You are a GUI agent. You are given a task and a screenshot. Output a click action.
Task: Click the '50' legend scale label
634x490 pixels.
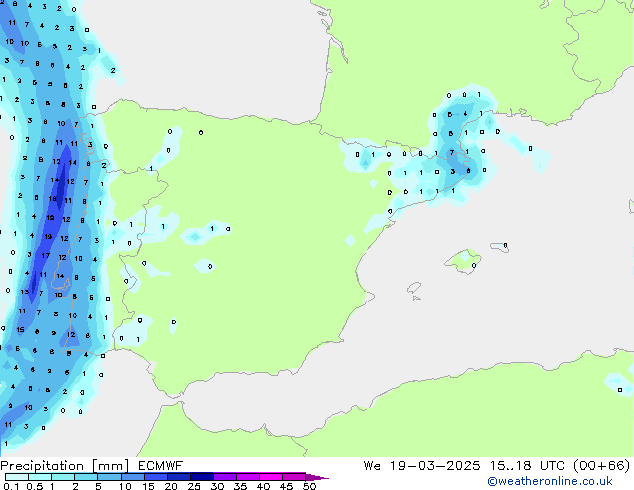click(310, 486)
